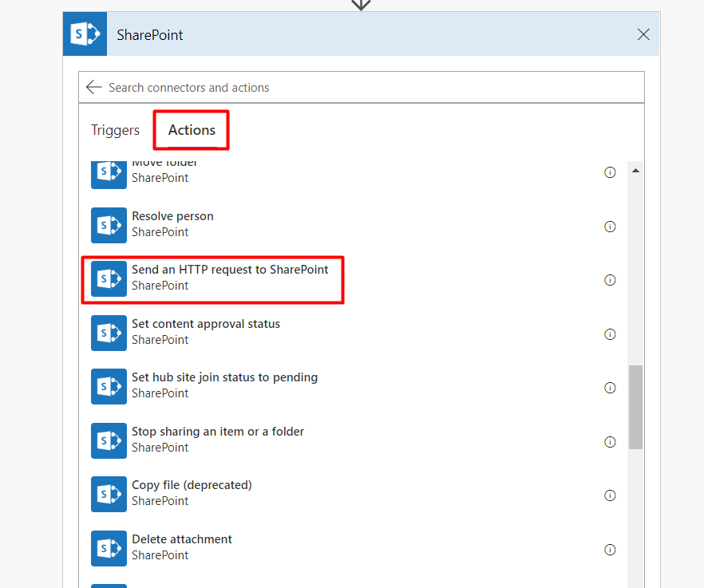Show info for Copy file (deprecated)
Image resolution: width=704 pixels, height=588 pixels.
point(610,495)
